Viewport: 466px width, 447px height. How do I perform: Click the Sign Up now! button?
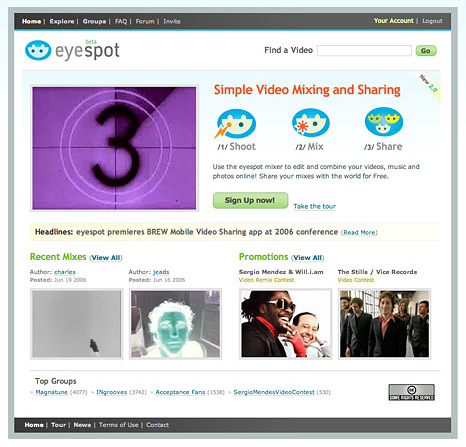tap(250, 200)
